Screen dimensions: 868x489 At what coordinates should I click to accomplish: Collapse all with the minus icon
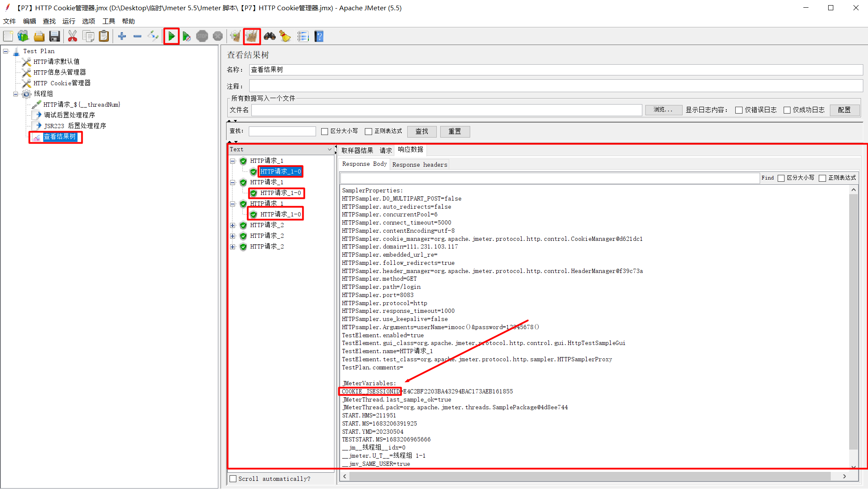137,36
